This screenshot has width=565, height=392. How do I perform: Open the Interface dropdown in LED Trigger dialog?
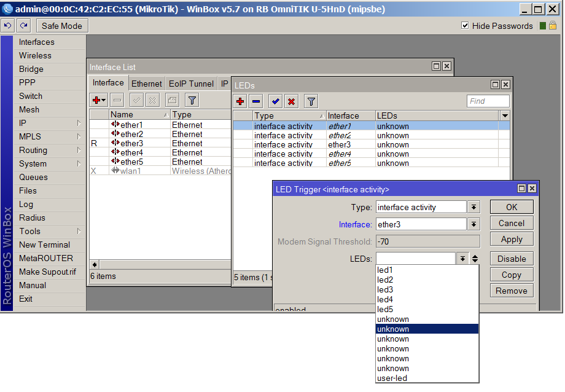(473, 224)
